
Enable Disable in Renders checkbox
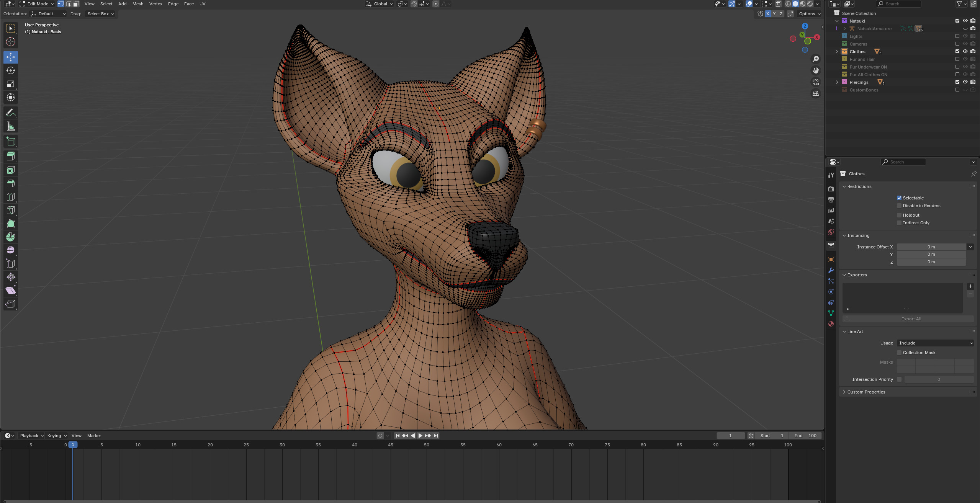click(899, 206)
